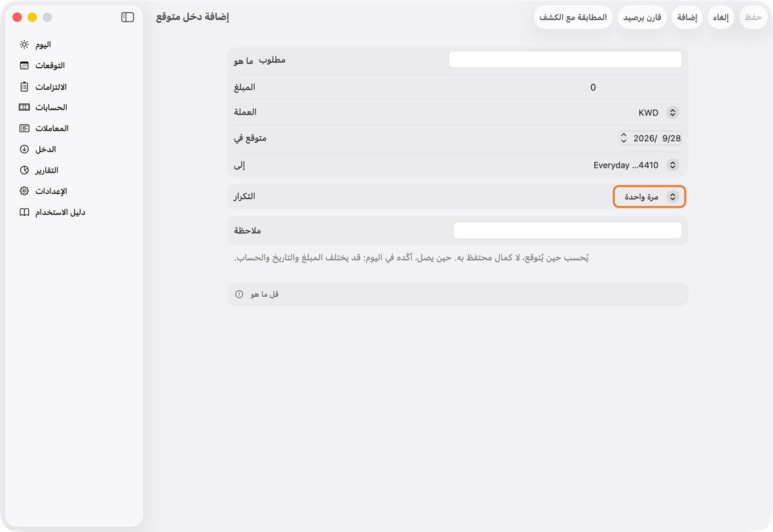The image size is (773, 532).
Task: Click the banknote icon beside الحسابات
Action: click(x=24, y=107)
